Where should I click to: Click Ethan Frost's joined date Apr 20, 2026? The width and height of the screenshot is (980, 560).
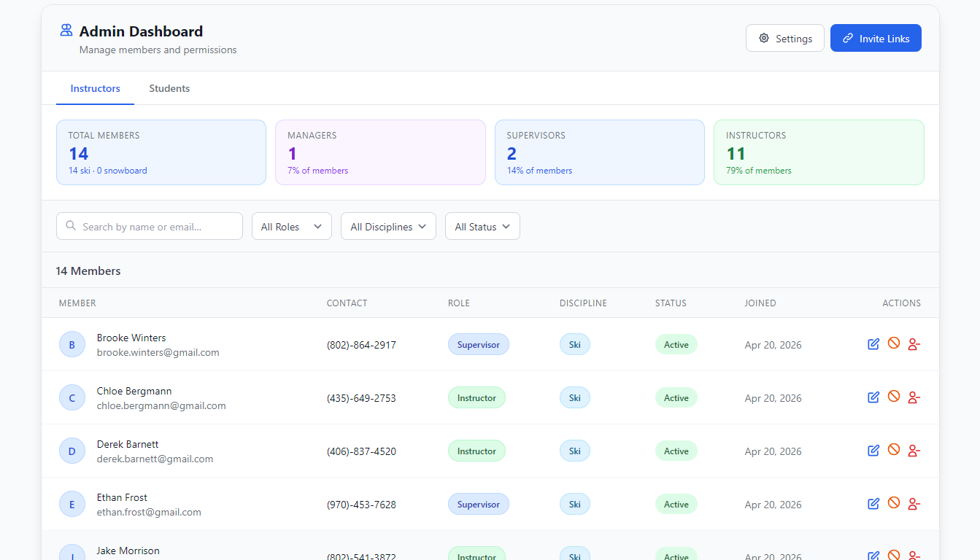tap(773, 504)
